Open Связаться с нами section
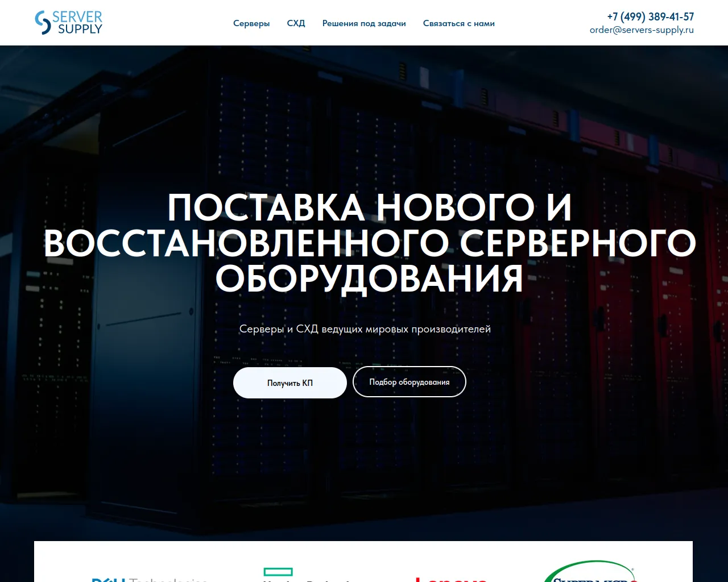 pyautogui.click(x=458, y=23)
